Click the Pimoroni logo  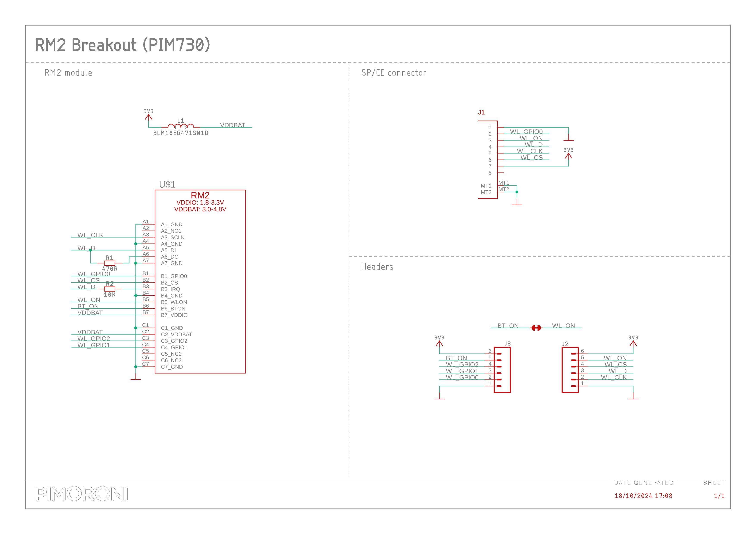tap(82, 494)
